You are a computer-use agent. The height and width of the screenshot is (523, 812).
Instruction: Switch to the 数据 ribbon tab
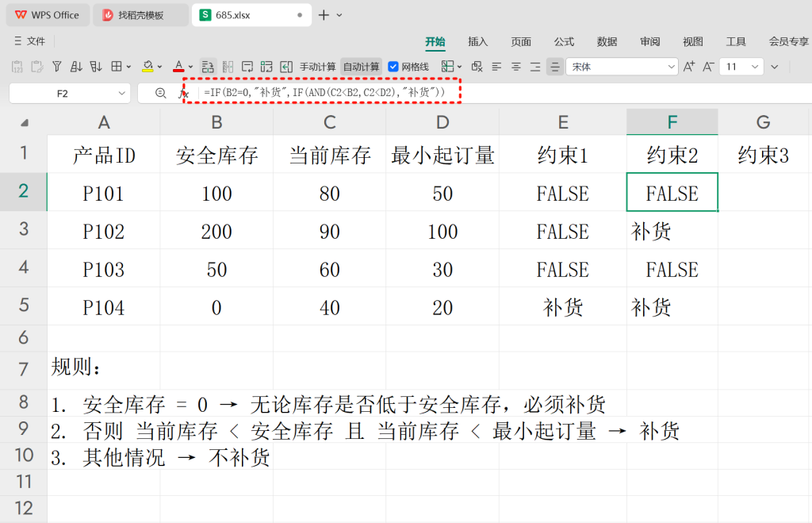[x=607, y=41]
